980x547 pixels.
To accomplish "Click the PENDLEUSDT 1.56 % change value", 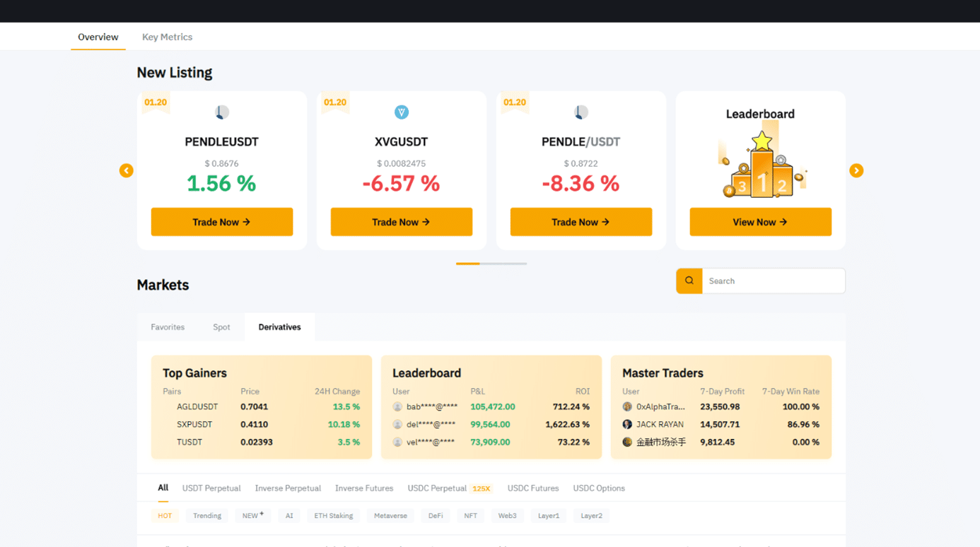I will (221, 184).
